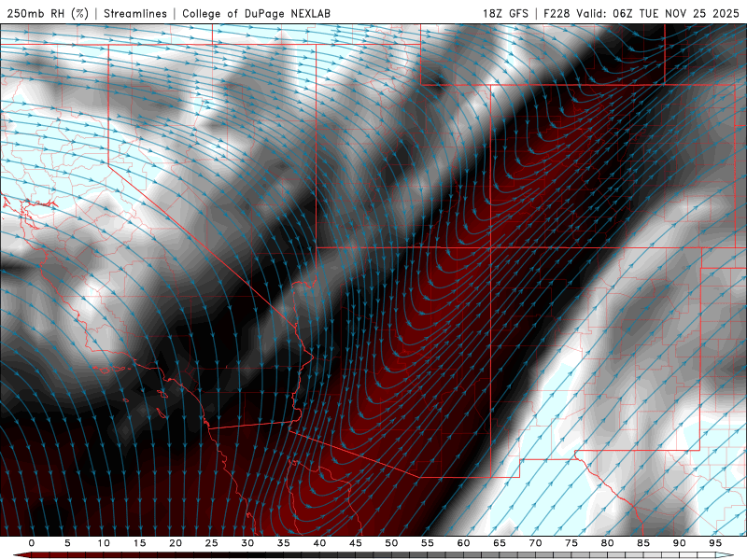This screenshot has height=560, width=747.
Task: Click the "Valid: 06Z TUE NOV 25 2025" text
Action: click(657, 13)
